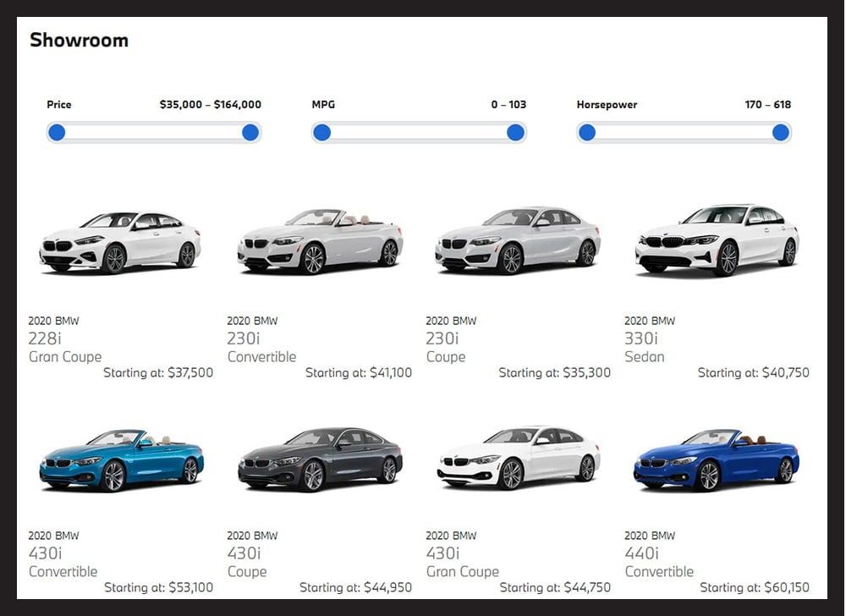Open the gray 430i Coupe image
The image size is (846, 616).
tap(320, 459)
